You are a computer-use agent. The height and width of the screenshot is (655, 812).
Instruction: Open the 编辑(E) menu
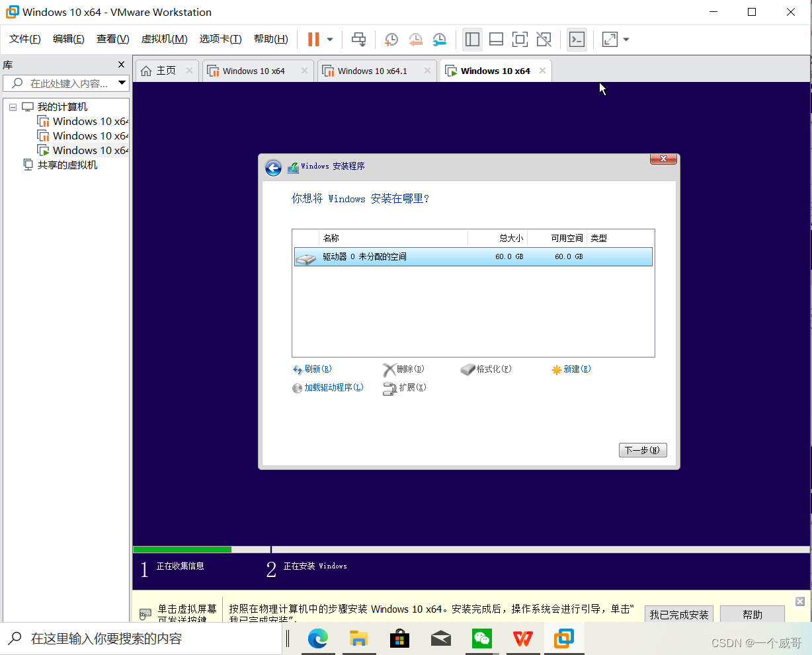(x=69, y=39)
